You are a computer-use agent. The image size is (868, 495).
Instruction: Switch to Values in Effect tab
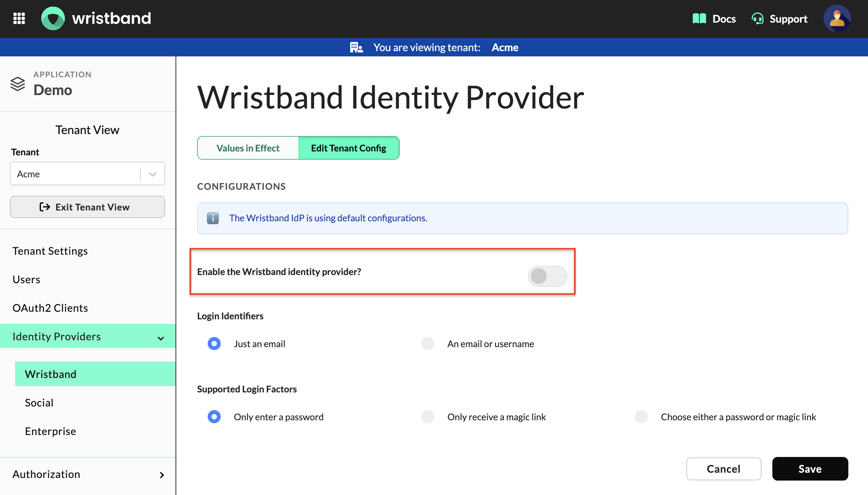[248, 148]
